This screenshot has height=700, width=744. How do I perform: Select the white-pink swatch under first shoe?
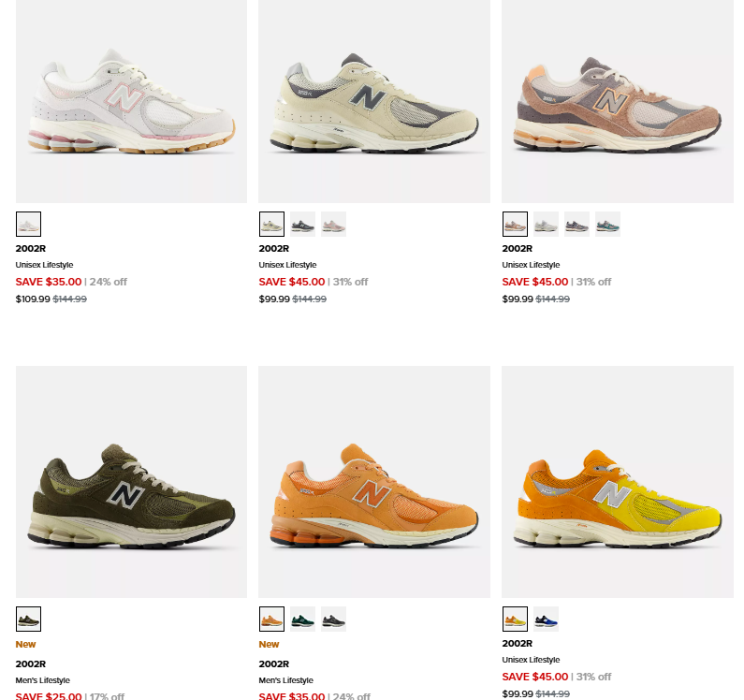pos(28,224)
